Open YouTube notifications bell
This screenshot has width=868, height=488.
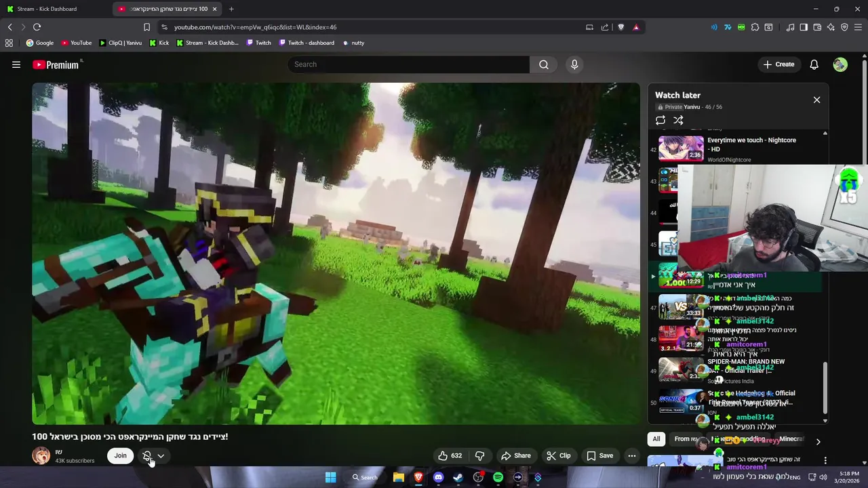pyautogui.click(x=814, y=64)
